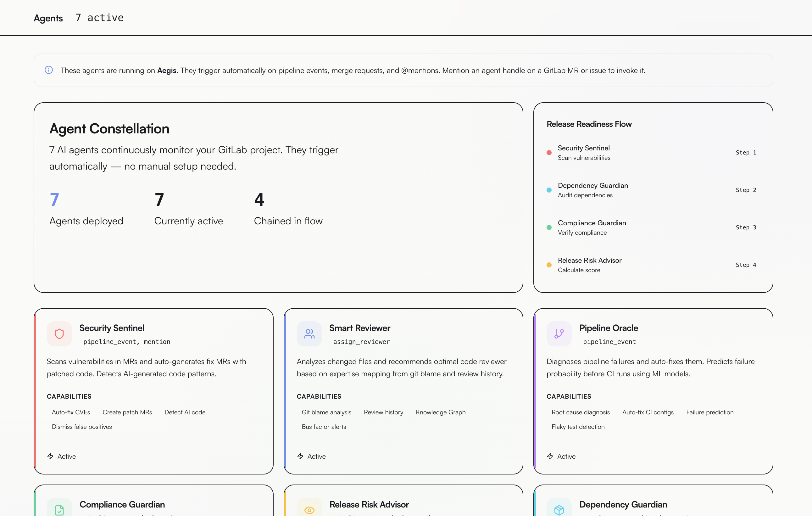Viewport: 812px width, 516px height.
Task: Click the Compliance Guardian file-check icon
Action: coord(59,510)
